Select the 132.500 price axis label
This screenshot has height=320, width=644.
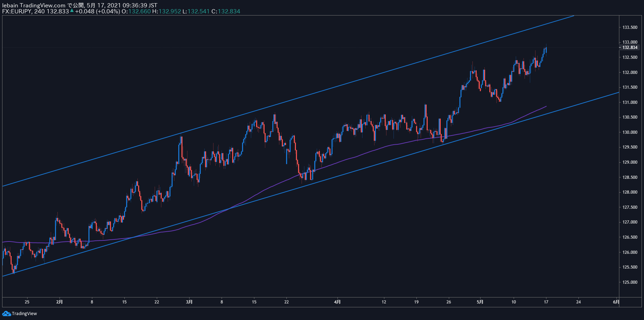coord(630,57)
